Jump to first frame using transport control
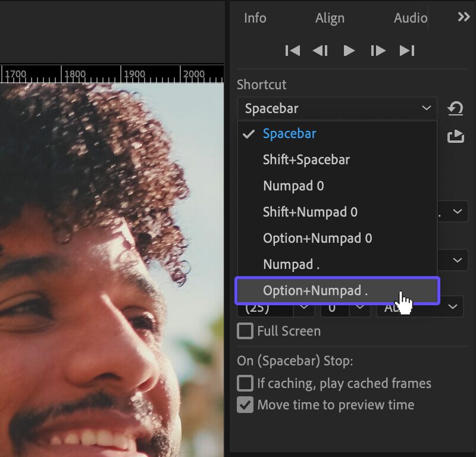This screenshot has height=457, width=476. (x=292, y=51)
